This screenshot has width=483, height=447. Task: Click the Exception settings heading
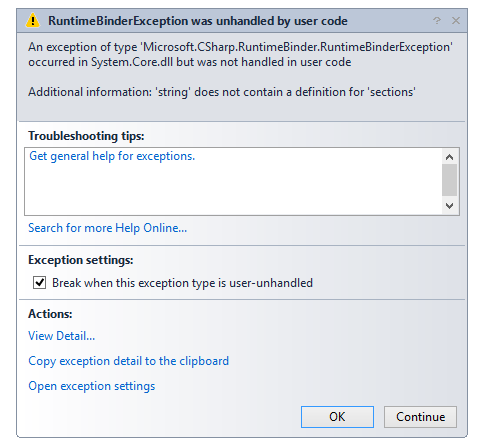81,260
